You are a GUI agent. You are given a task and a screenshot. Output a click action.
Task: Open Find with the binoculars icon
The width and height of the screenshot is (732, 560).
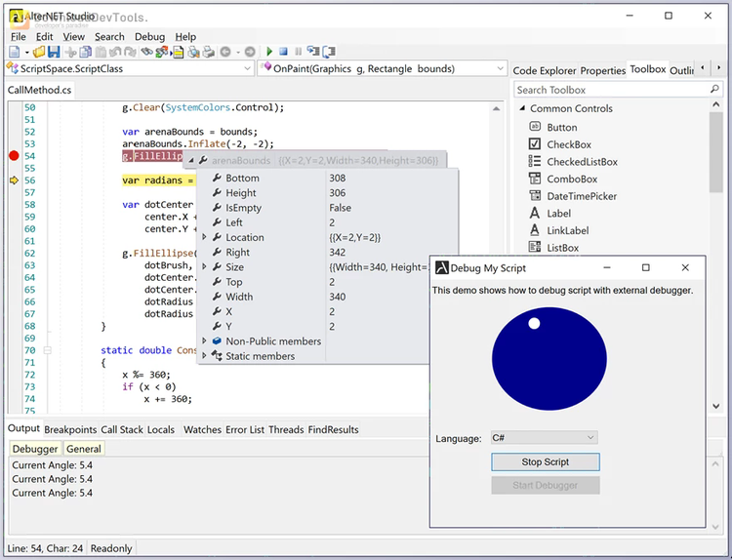[x=147, y=52]
